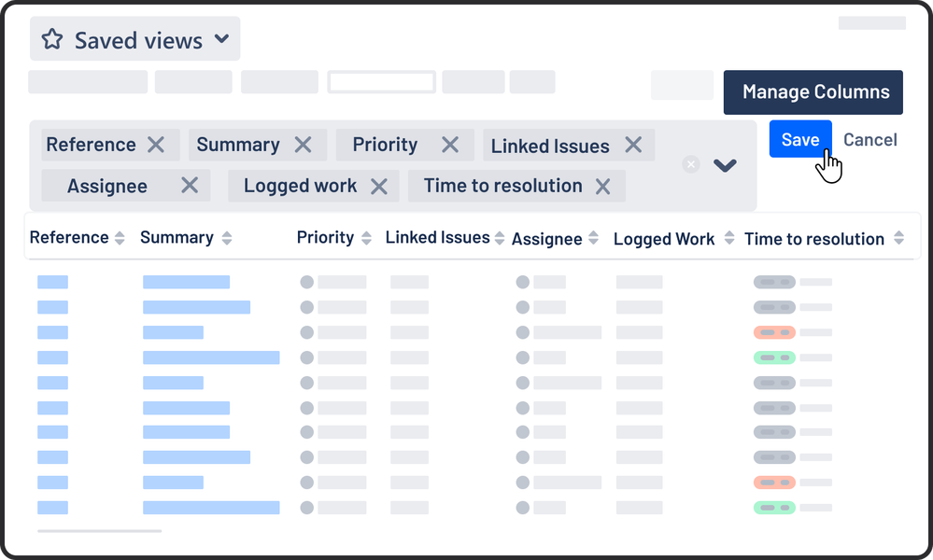Viewport: 933px width, 560px height.
Task: Click the Save button
Action: coord(800,139)
